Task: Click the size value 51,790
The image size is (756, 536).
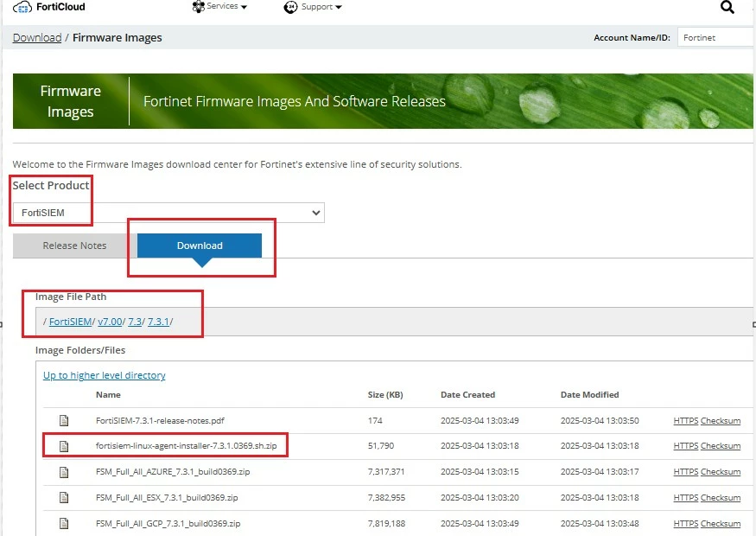Action: coord(381,446)
